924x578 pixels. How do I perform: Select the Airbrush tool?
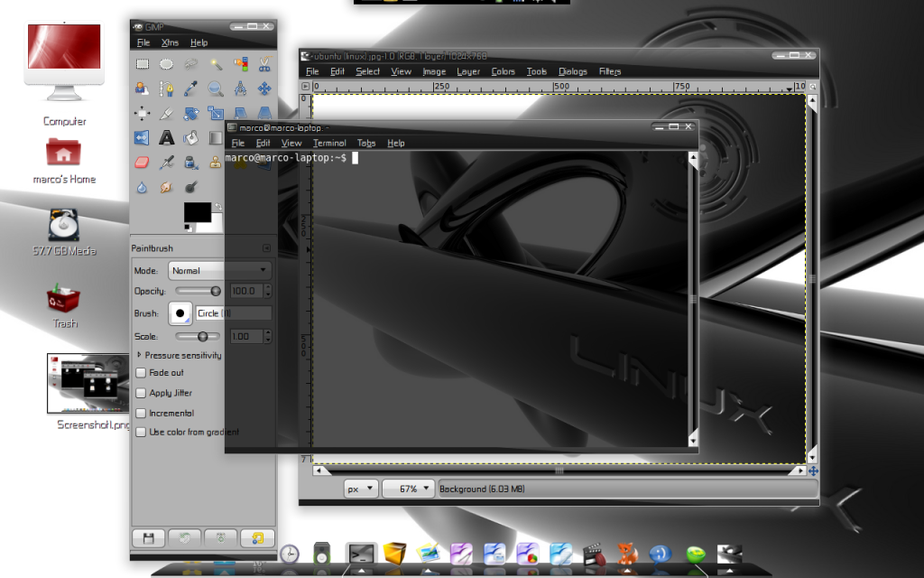(x=167, y=163)
